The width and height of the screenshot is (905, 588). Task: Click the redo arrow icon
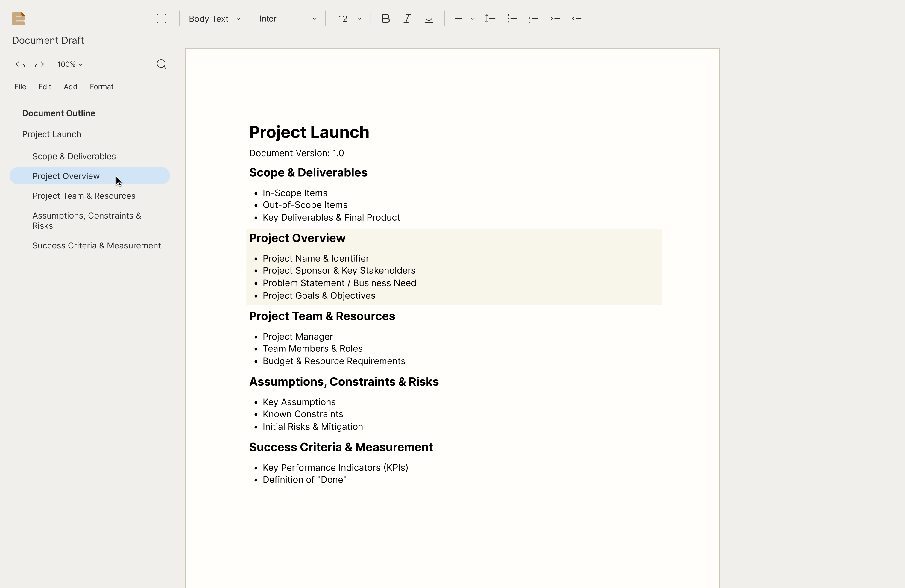point(40,64)
